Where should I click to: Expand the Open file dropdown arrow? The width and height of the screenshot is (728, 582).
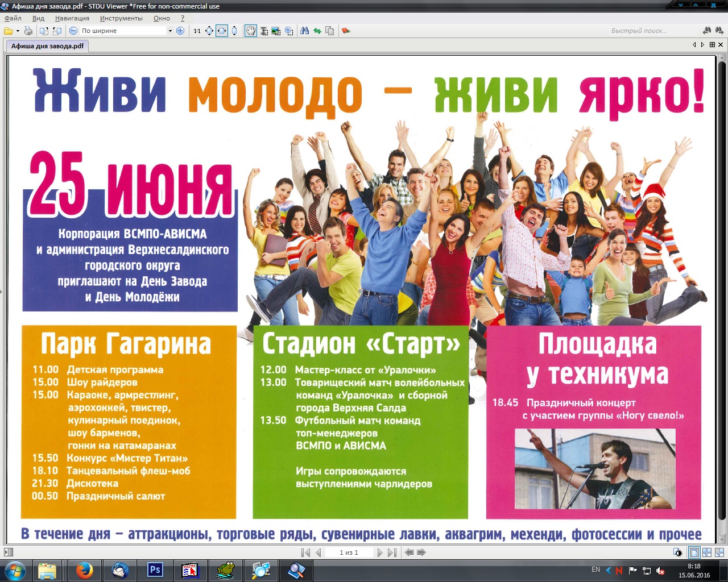[x=18, y=31]
